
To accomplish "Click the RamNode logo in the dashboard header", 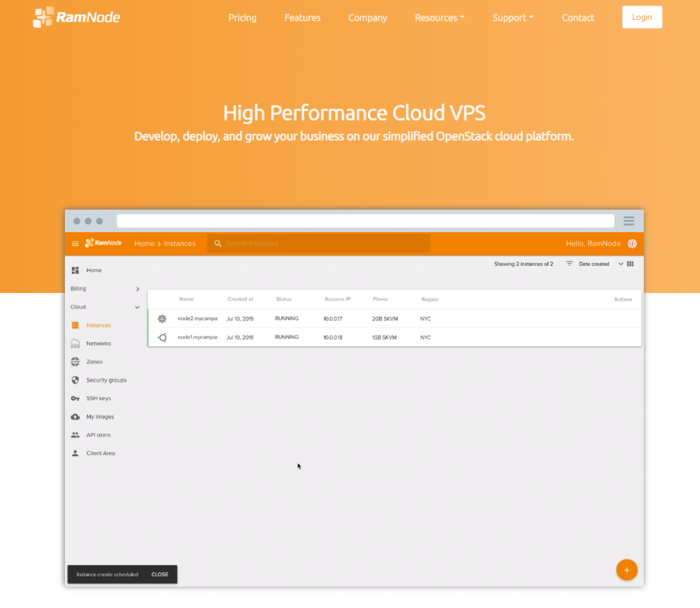I will pos(104,243).
